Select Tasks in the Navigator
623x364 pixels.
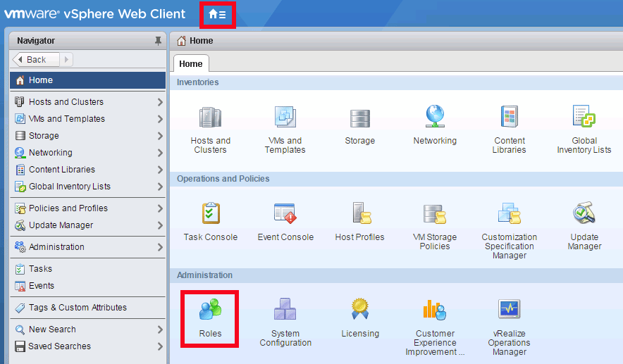pyautogui.click(x=40, y=269)
